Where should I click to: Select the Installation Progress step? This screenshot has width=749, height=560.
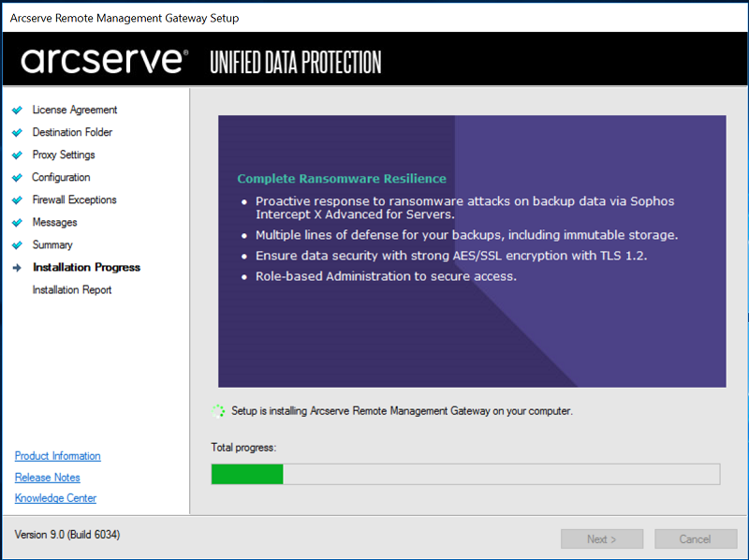(x=86, y=267)
